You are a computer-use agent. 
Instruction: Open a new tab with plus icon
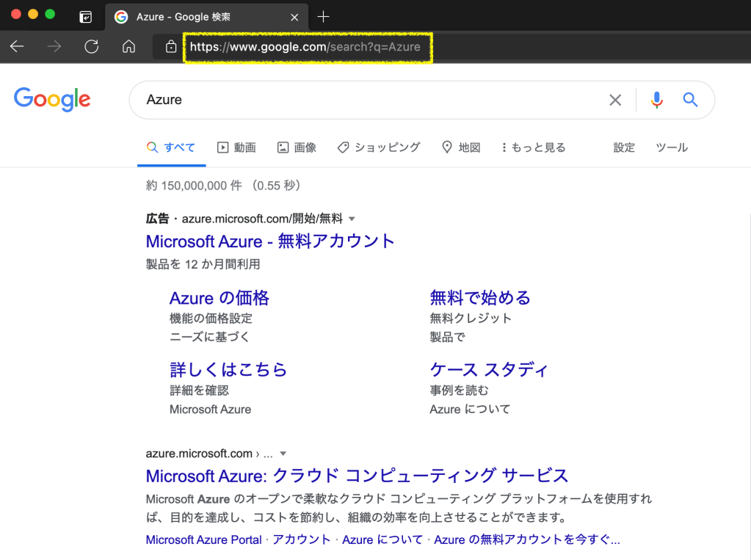[x=323, y=16]
